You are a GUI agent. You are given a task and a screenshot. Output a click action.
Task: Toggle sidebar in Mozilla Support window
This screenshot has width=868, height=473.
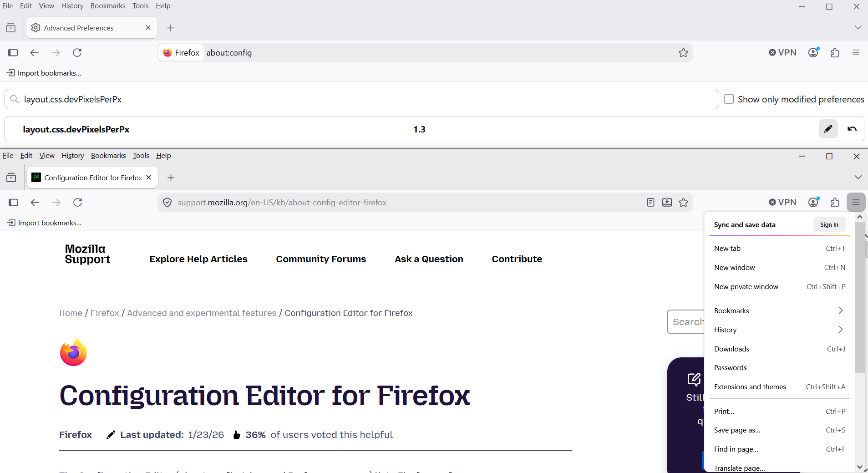(x=14, y=203)
